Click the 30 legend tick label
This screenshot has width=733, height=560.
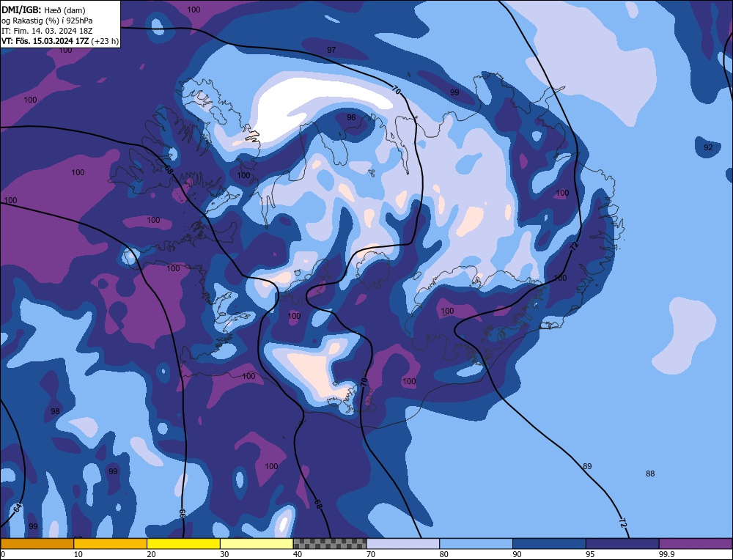tap(224, 554)
